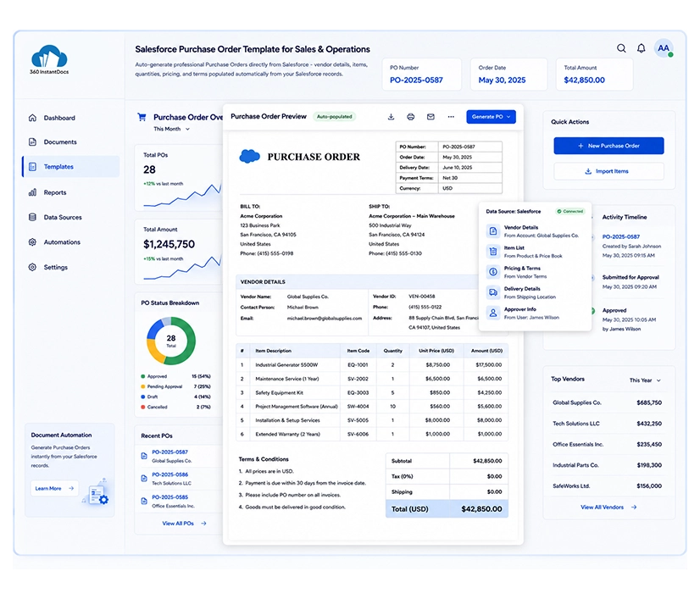Viewport: 700px width, 599px height.
Task: Click the Automations gear icon
Action: [x=32, y=242]
